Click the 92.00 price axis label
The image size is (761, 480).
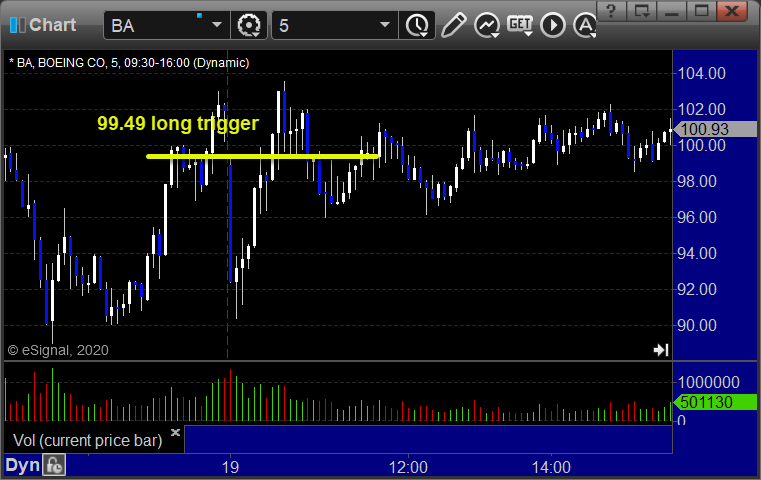[x=697, y=289]
